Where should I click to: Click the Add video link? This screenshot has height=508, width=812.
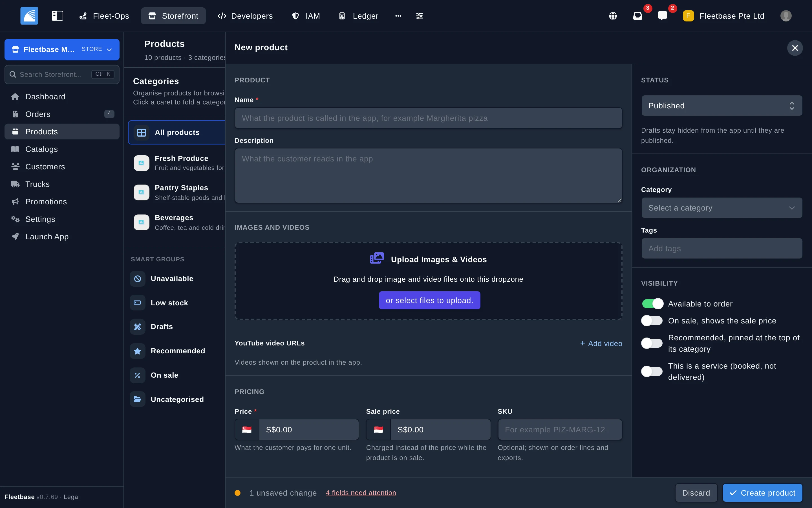601,343
